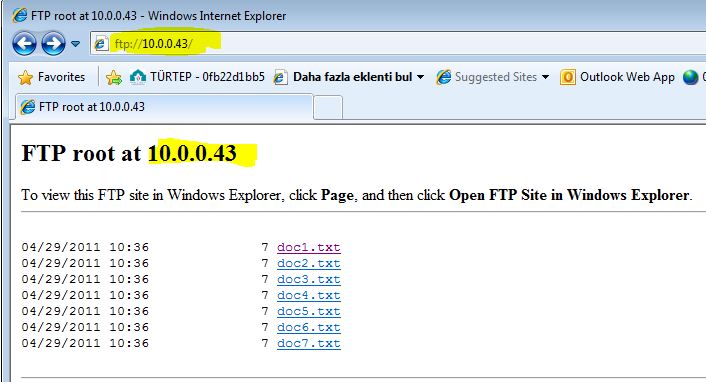The width and height of the screenshot is (706, 382).
Task: Expand the Daha fazla eklenti bul dropdown arrow
Action: pyautogui.click(x=421, y=77)
